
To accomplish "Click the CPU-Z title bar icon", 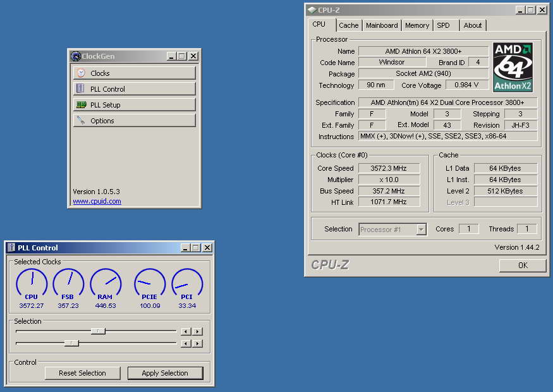I will click(312, 10).
